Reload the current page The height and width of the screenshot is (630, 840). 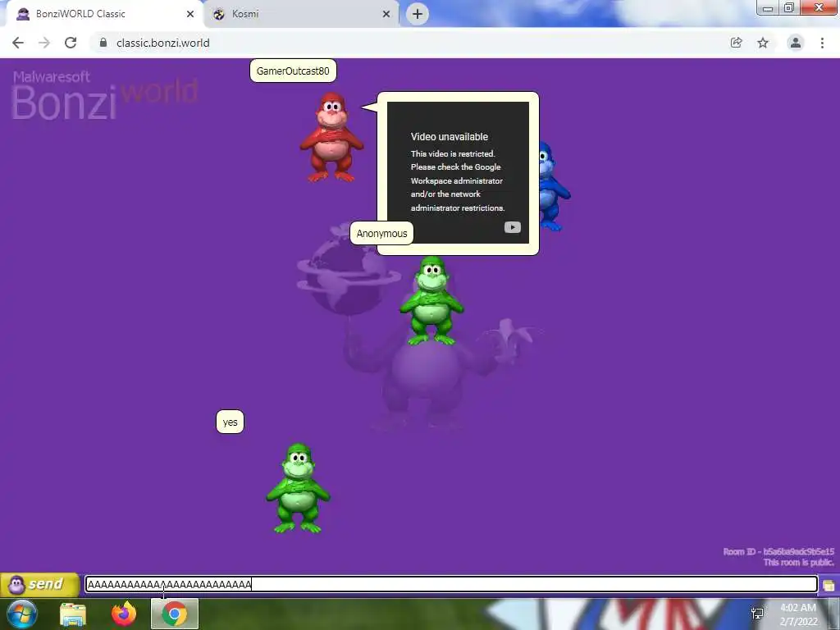click(x=71, y=43)
